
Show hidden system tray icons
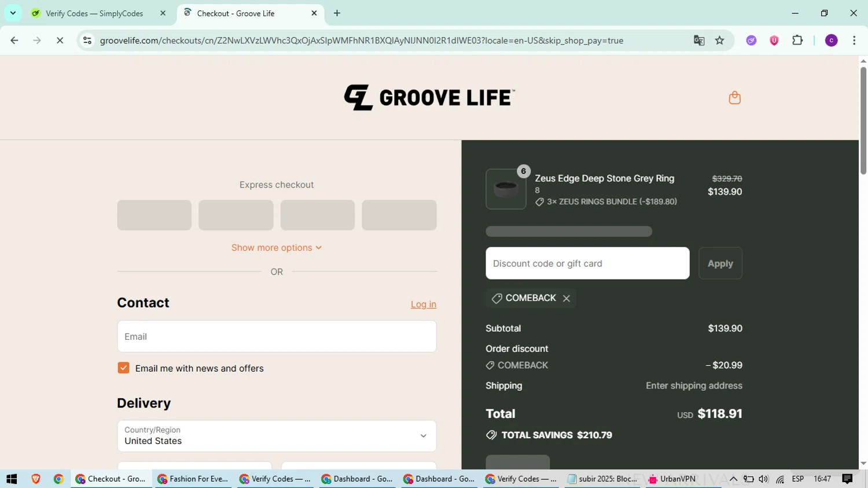pyautogui.click(x=733, y=479)
